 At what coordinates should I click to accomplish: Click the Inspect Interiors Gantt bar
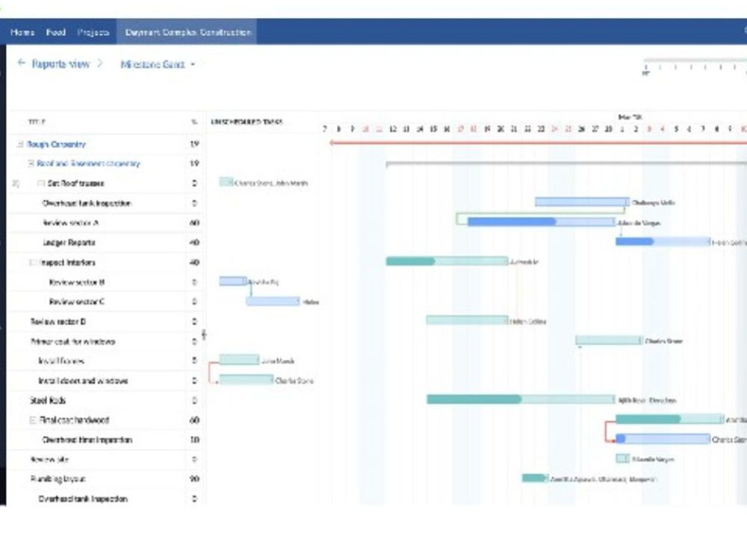(447, 261)
